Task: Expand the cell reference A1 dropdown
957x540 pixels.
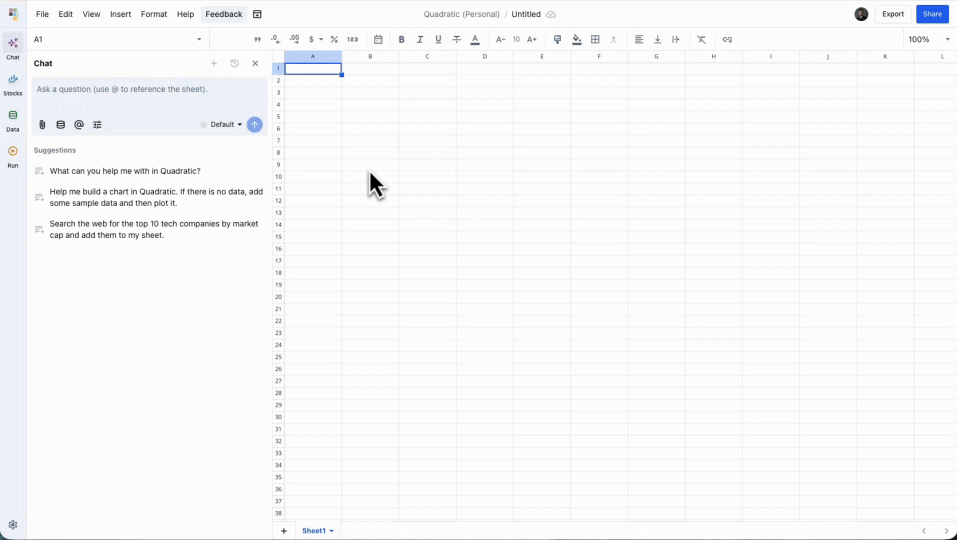Action: pos(199,40)
